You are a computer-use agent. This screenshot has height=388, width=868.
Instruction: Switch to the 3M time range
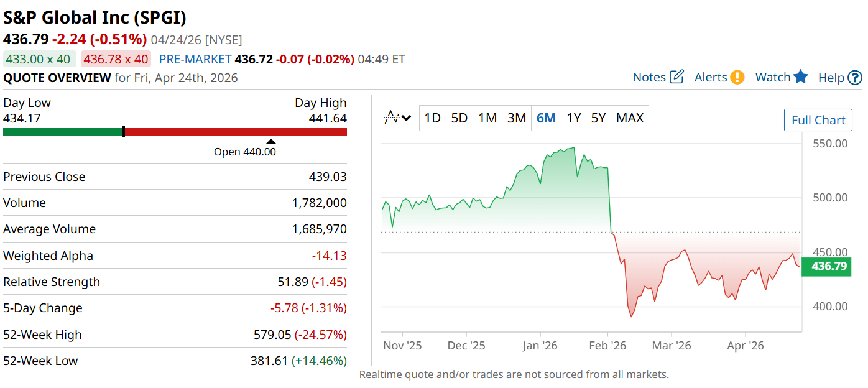point(517,118)
